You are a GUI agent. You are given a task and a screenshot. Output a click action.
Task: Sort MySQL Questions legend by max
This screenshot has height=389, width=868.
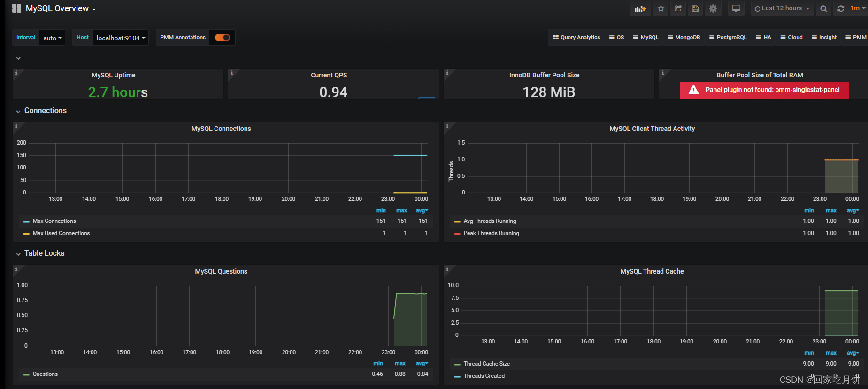point(400,364)
